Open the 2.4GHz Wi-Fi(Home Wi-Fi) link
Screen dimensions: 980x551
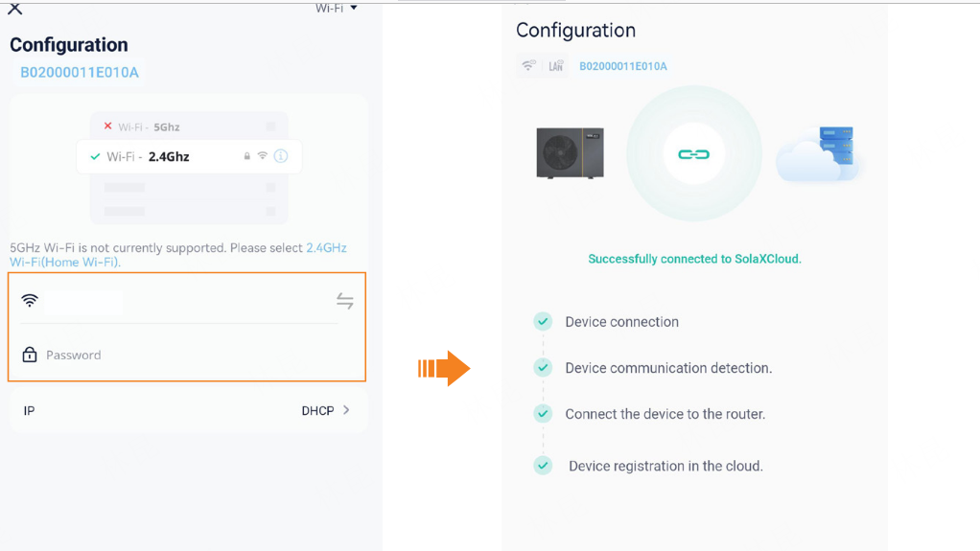[326, 248]
